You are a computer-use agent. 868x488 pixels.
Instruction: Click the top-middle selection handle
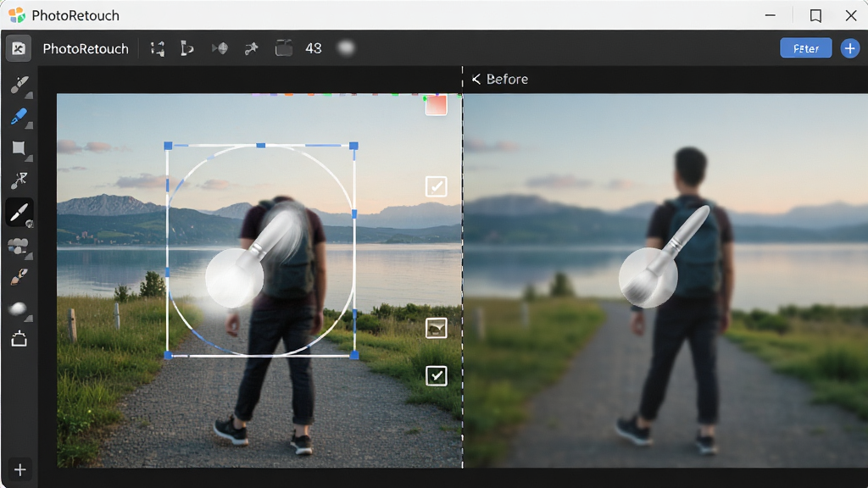tap(261, 146)
